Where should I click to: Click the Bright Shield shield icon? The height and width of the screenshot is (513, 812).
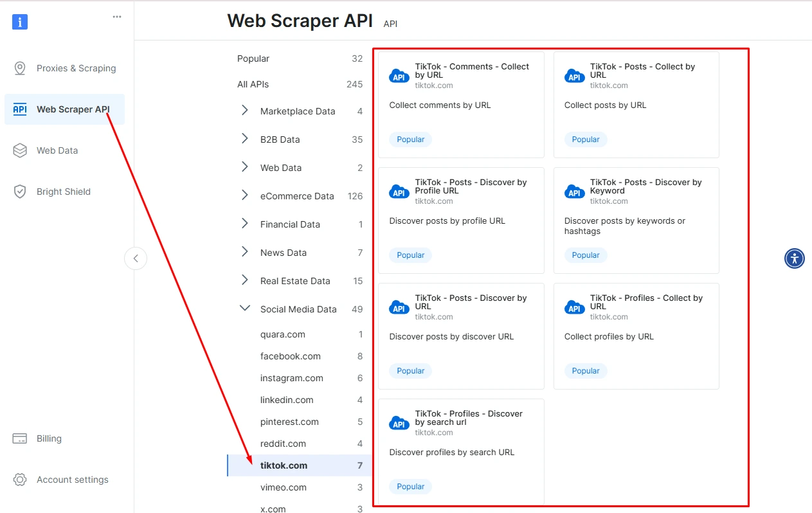pos(20,192)
